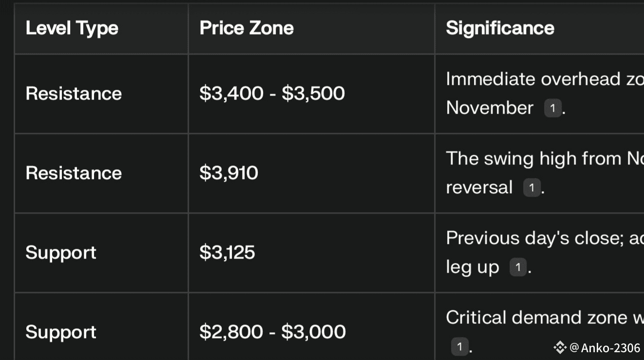Screen dimensions: 644x360
Task: Click the citation badge after "leg up"
Action: click(518, 267)
